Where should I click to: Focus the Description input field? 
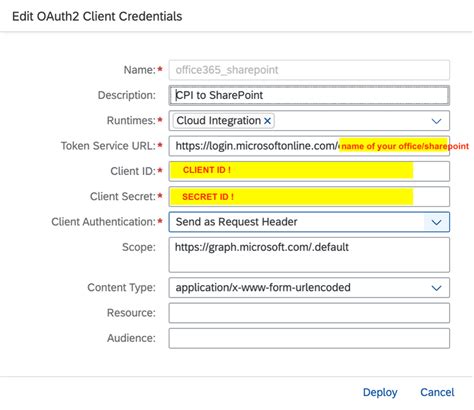(309, 95)
